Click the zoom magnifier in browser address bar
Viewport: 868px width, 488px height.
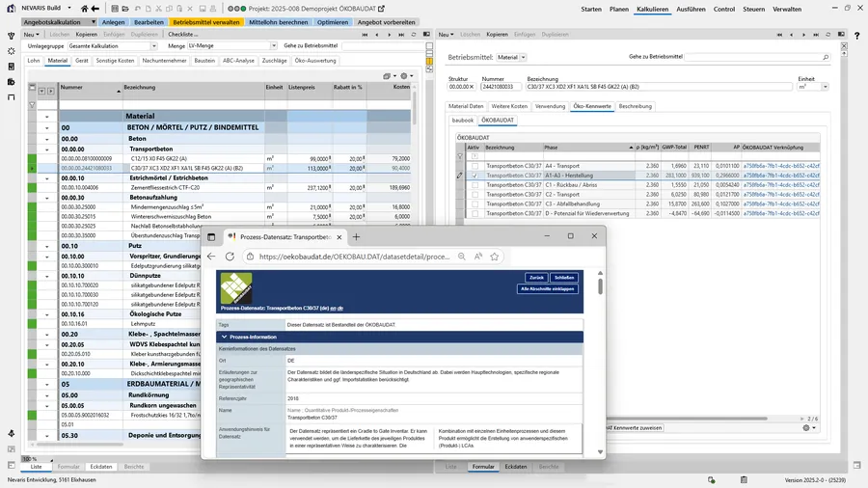pyautogui.click(x=461, y=257)
